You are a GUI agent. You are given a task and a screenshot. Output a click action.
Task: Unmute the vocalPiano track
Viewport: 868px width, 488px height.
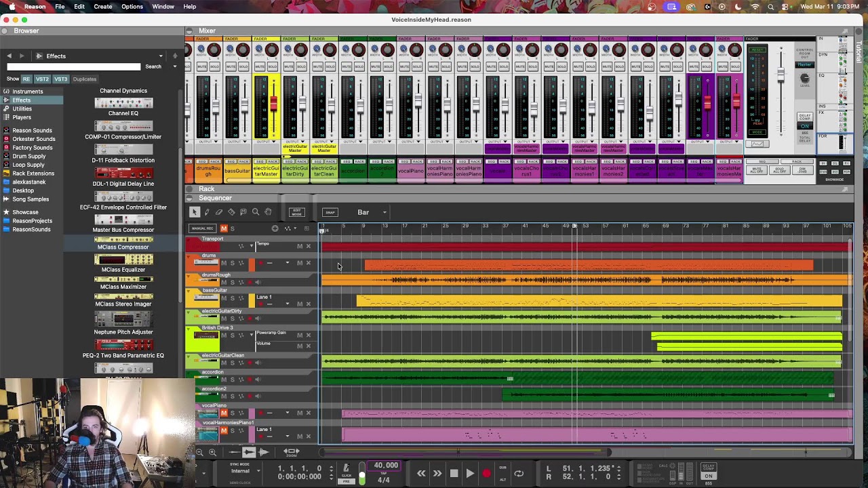tap(224, 413)
